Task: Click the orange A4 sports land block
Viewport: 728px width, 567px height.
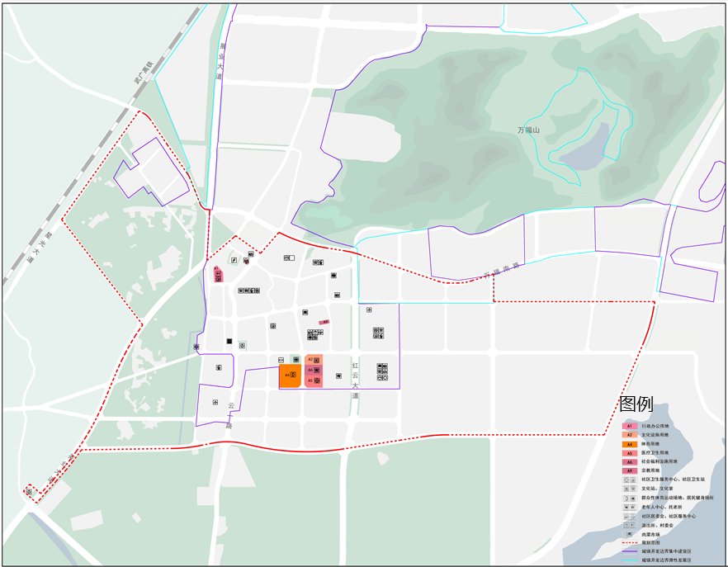Action: (291, 376)
